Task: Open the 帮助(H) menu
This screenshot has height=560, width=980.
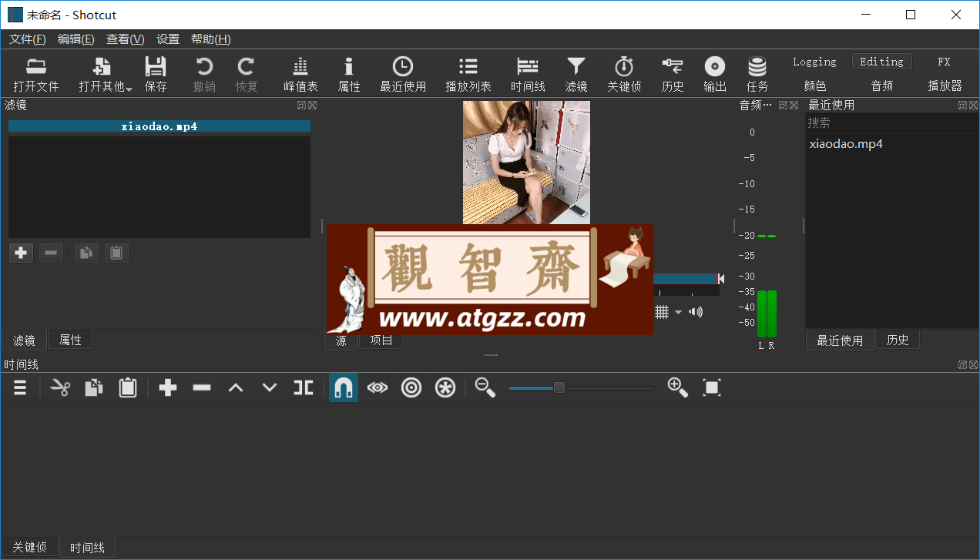Action: pos(211,39)
